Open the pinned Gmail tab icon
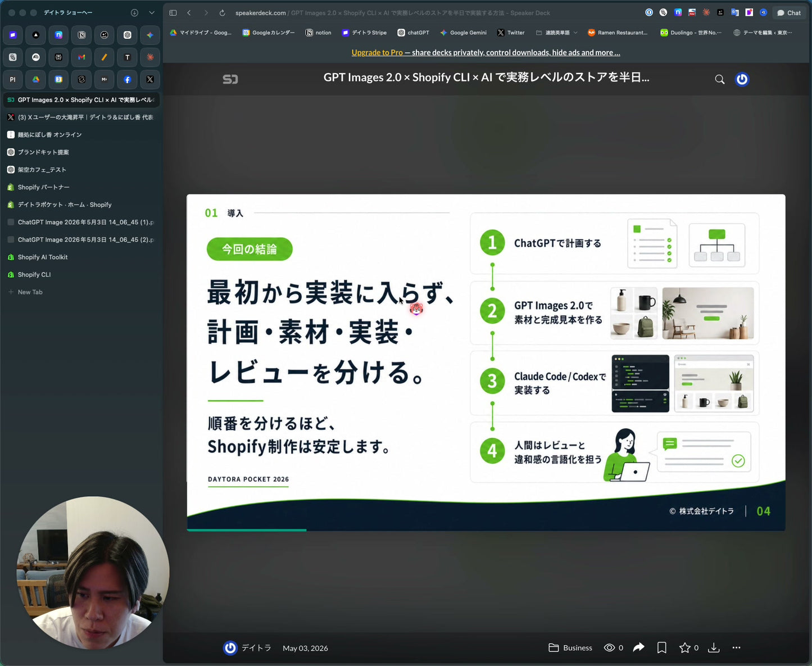812x666 pixels. (81, 57)
